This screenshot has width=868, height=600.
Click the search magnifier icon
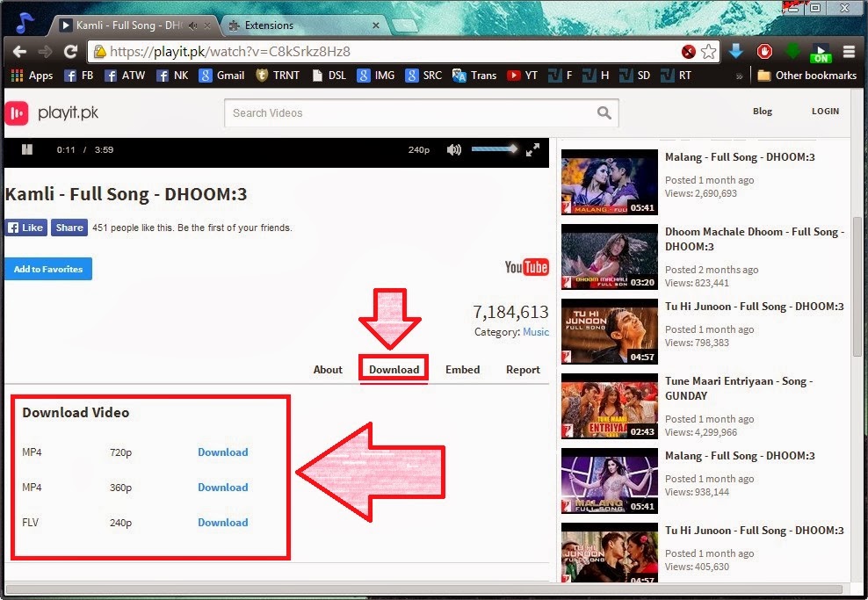(x=604, y=113)
